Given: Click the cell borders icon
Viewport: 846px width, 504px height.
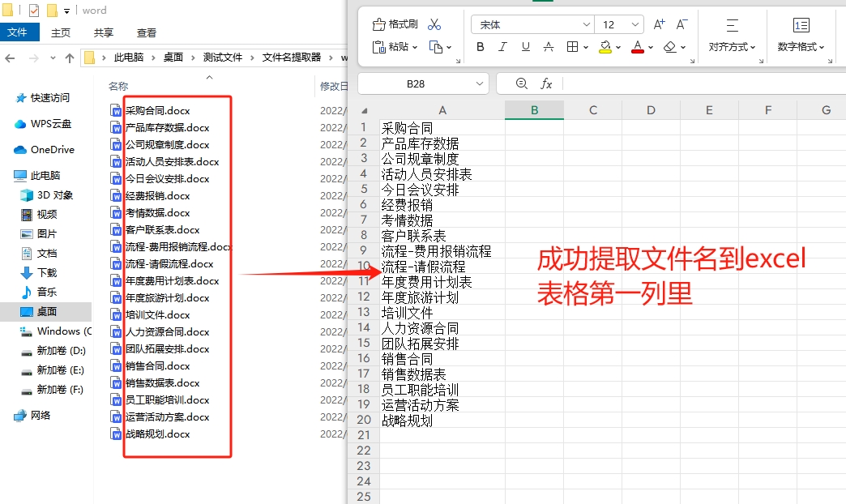Looking at the screenshot, I should tap(572, 47).
